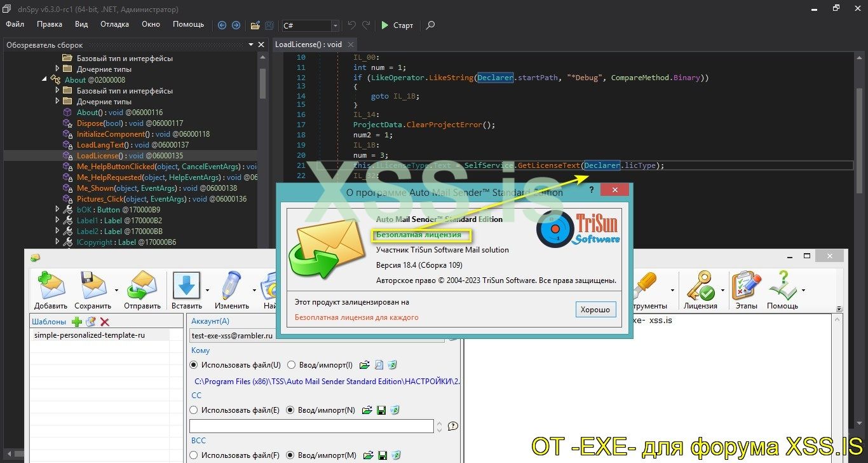The height and width of the screenshot is (463, 868).
Task: Open the Помощь question-mark icon in Auto Mail Sender
Action: point(782,286)
